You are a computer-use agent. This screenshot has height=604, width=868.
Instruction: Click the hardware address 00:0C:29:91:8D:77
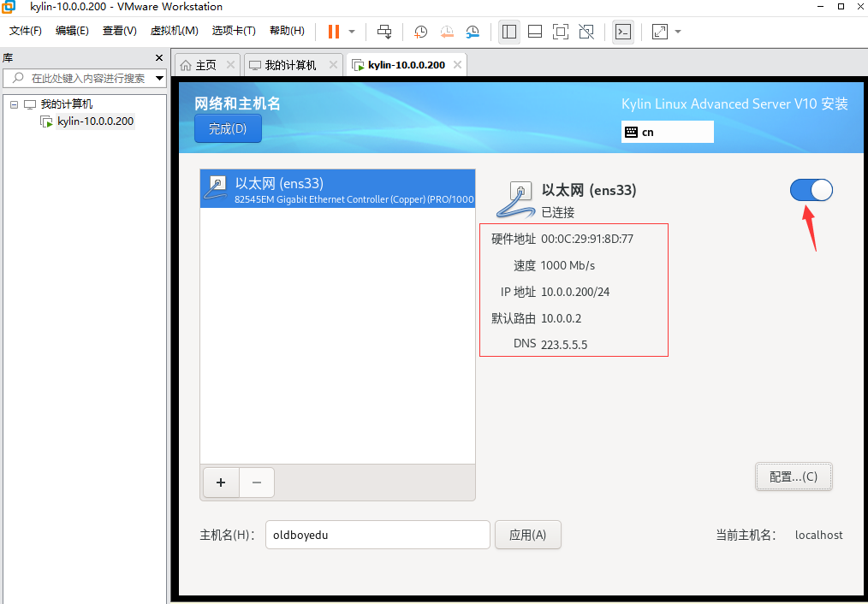(x=587, y=239)
